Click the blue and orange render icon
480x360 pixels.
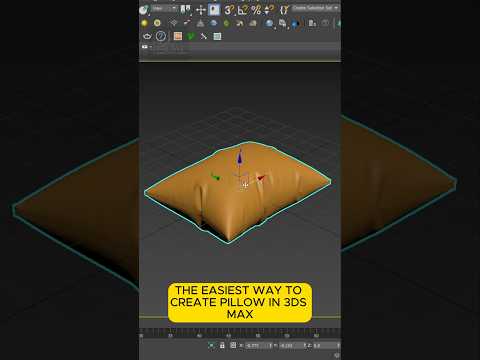(x=295, y=24)
